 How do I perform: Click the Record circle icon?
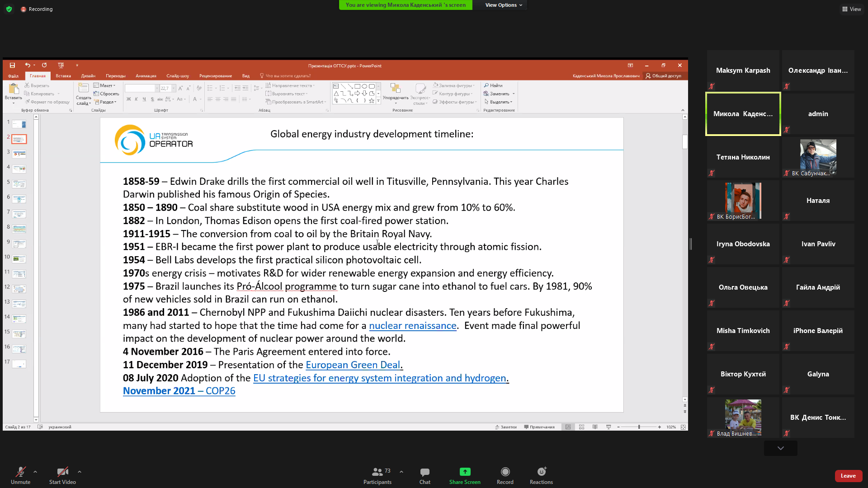pyautogui.click(x=505, y=472)
